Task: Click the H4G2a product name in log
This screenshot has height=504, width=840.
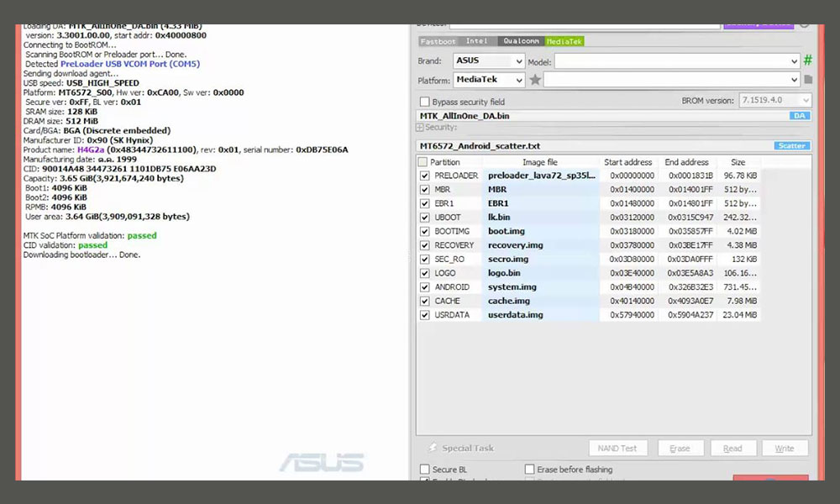Action: tap(91, 150)
